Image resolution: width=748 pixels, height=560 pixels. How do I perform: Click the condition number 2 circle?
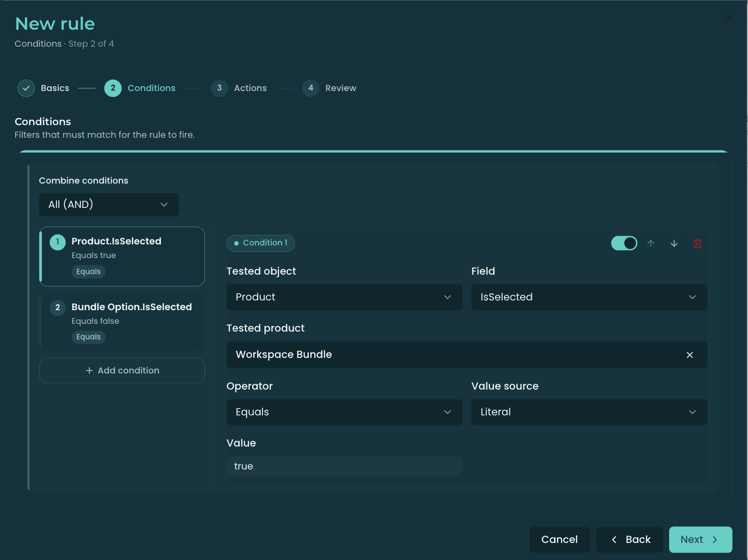point(57,307)
